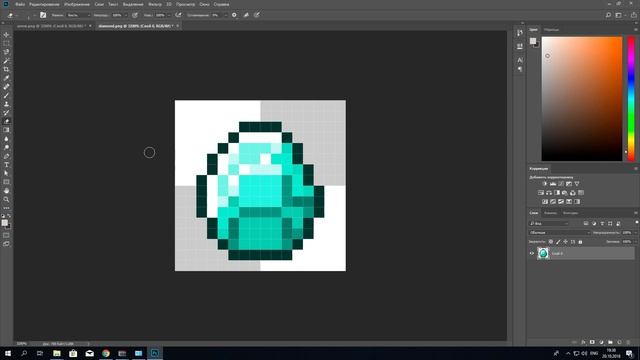The height and width of the screenshot is (360, 640).
Task: Open the Изображение menu
Action: coord(77,4)
